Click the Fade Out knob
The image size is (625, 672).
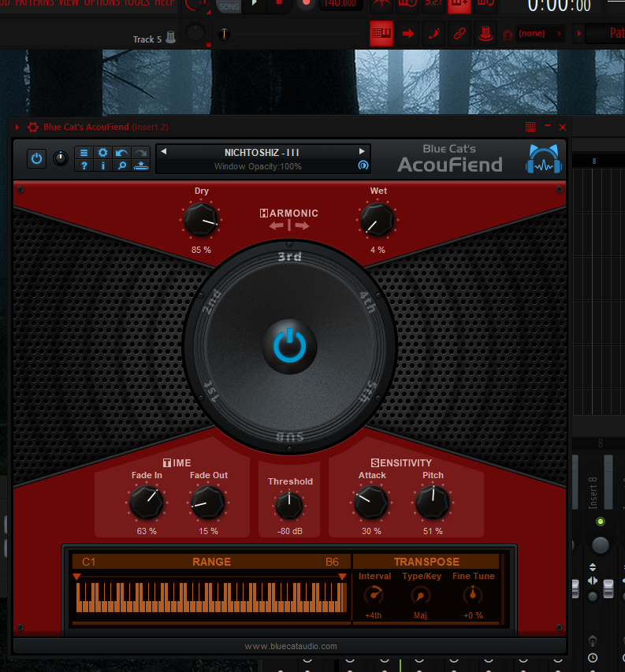coord(208,503)
